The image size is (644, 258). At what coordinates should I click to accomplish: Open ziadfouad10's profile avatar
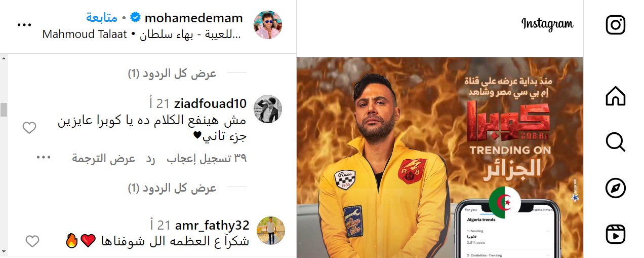point(267,108)
